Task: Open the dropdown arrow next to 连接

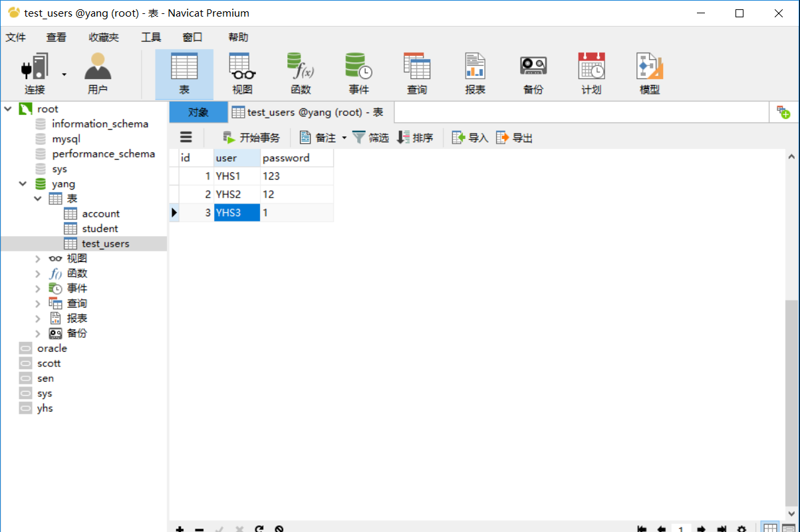Action: pyautogui.click(x=65, y=74)
